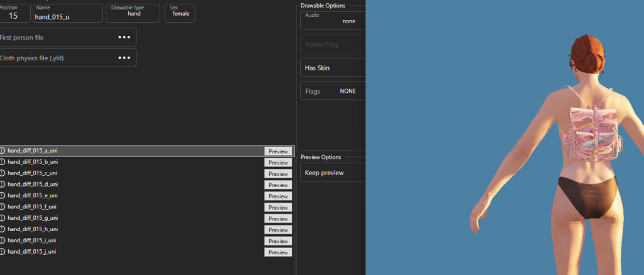Click warning icon beside hand_diff_015_g_uni
This screenshot has width=644, height=275.
coord(3,218)
